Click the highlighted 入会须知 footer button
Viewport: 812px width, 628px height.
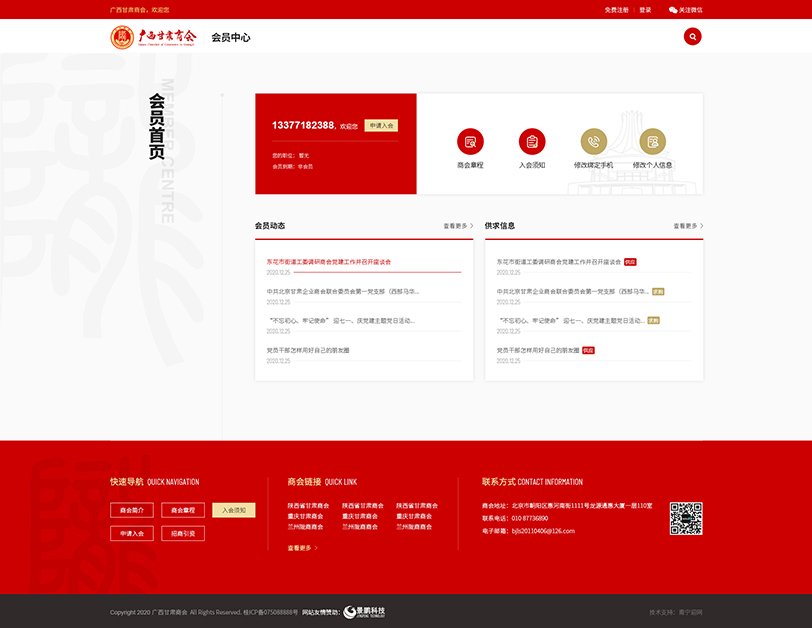click(x=234, y=510)
